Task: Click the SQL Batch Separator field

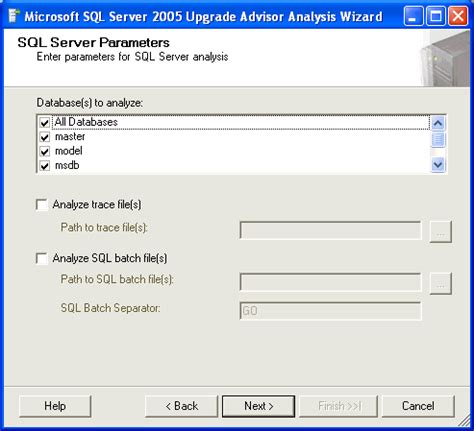Action: (x=330, y=311)
